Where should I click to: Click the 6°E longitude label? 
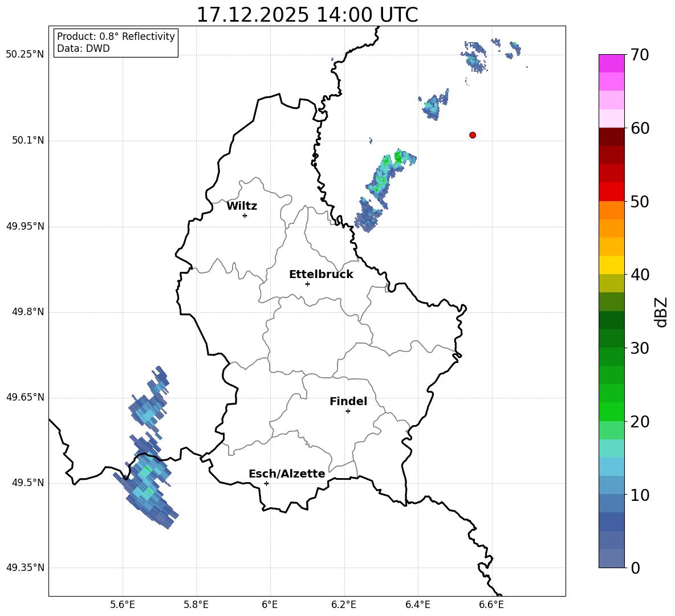tap(270, 605)
